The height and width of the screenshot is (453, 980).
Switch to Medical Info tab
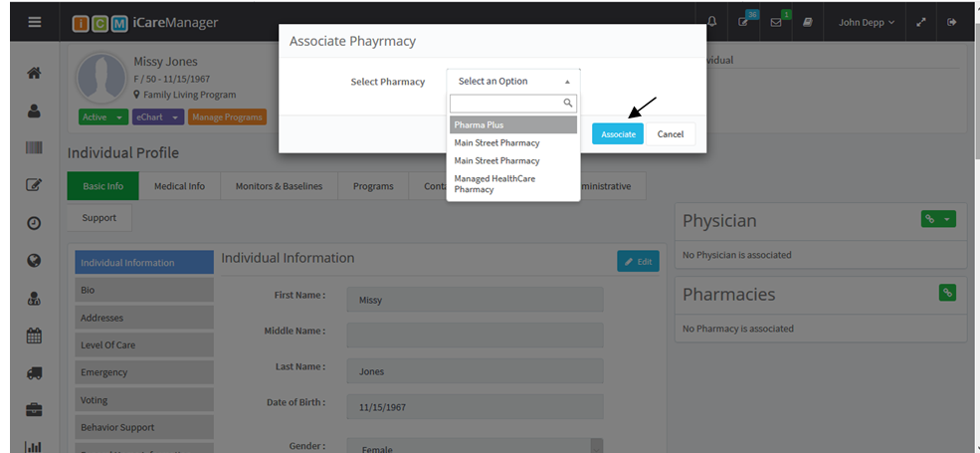coord(179,186)
